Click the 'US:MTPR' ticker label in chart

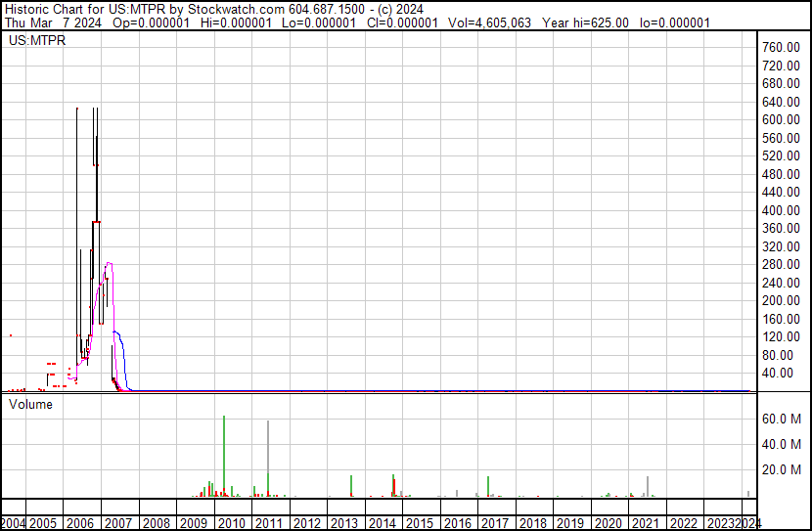pos(37,40)
